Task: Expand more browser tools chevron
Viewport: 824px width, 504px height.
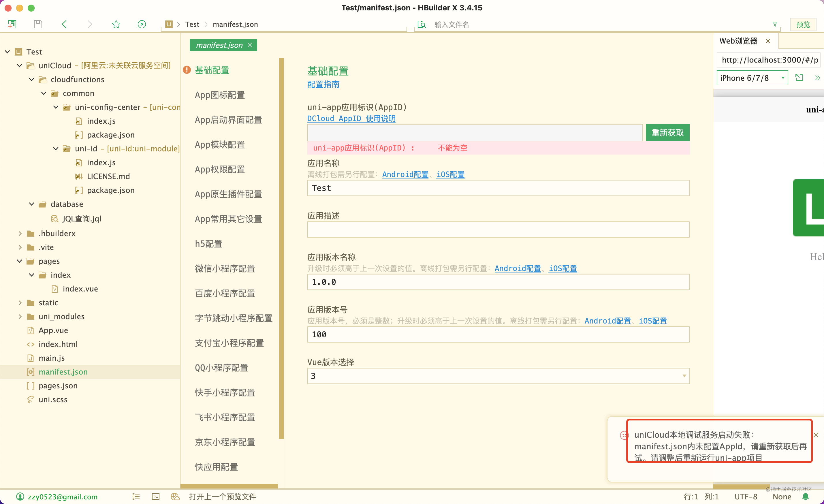Action: [x=817, y=78]
